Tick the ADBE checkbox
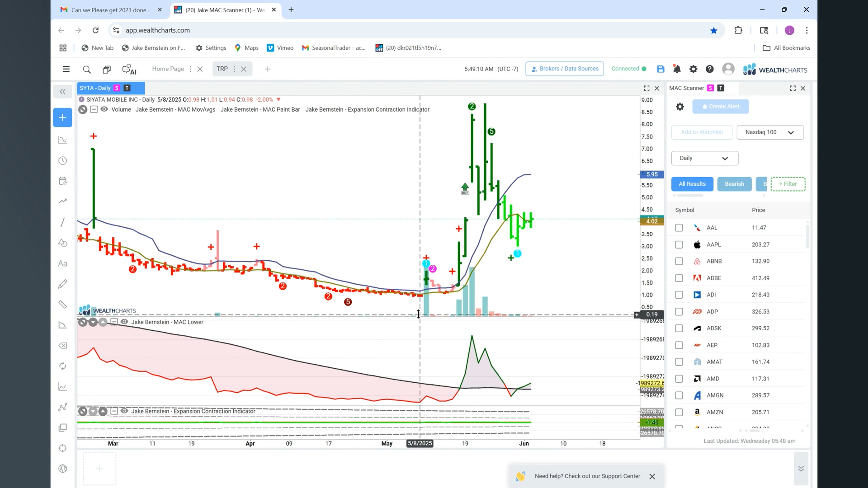Image resolution: width=868 pixels, height=488 pixels. (679, 278)
